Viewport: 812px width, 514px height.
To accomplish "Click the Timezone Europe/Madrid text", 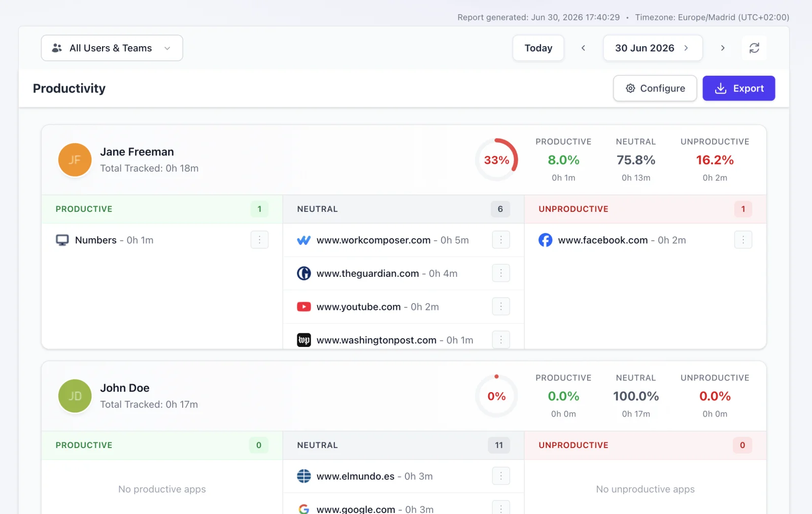I will [x=712, y=17].
